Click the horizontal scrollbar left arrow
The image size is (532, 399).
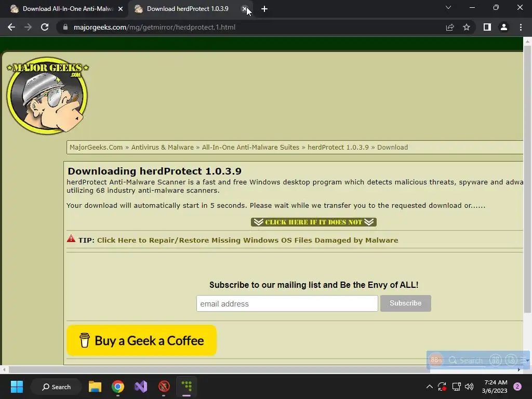[x=4, y=369]
